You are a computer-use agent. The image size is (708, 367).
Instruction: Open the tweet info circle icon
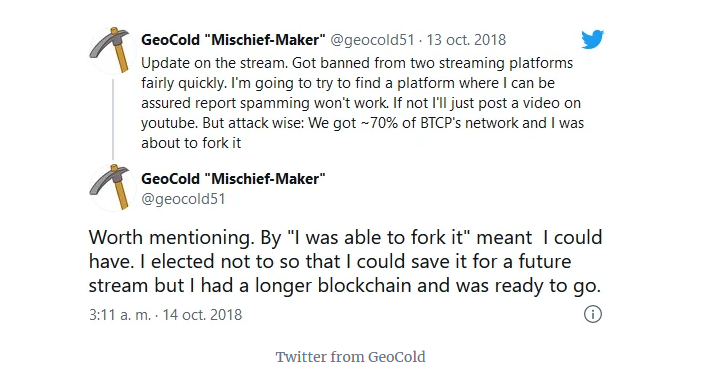593,314
